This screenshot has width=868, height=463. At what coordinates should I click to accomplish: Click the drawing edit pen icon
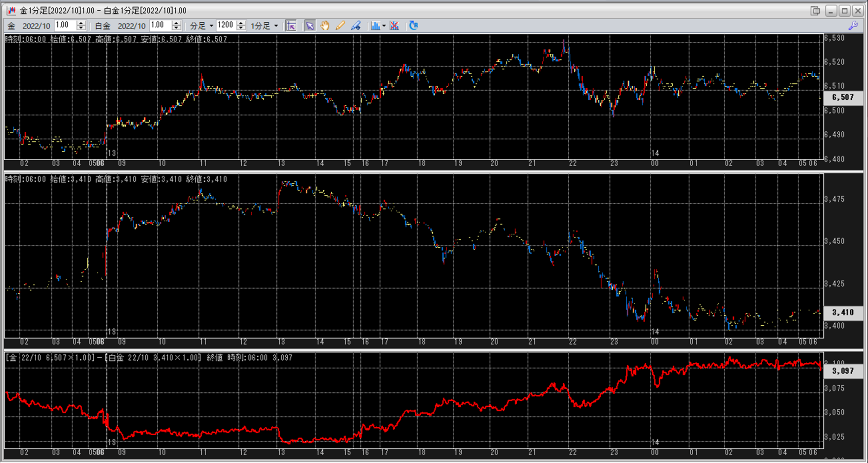click(356, 26)
